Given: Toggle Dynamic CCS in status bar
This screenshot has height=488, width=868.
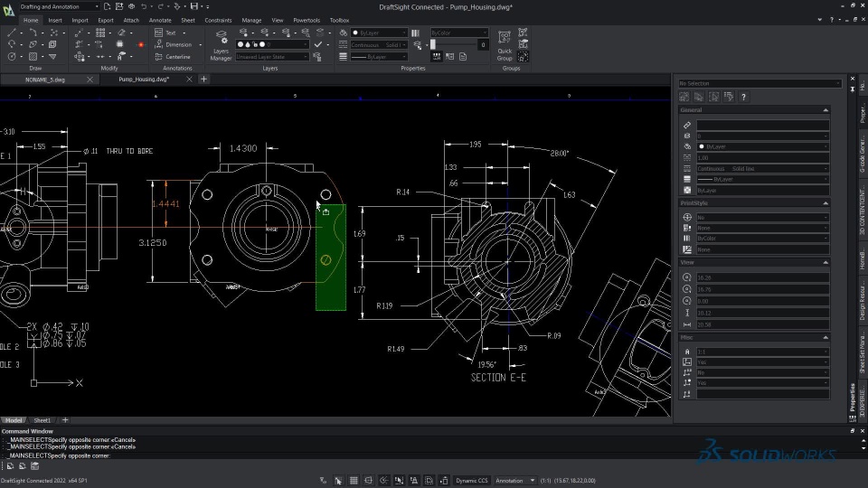Looking at the screenshot, I should tap(472, 481).
